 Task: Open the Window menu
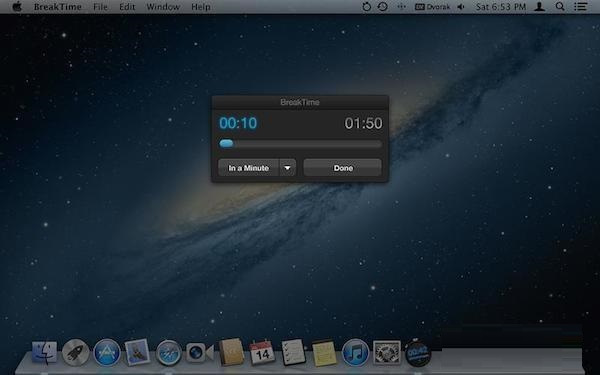pyautogui.click(x=163, y=7)
